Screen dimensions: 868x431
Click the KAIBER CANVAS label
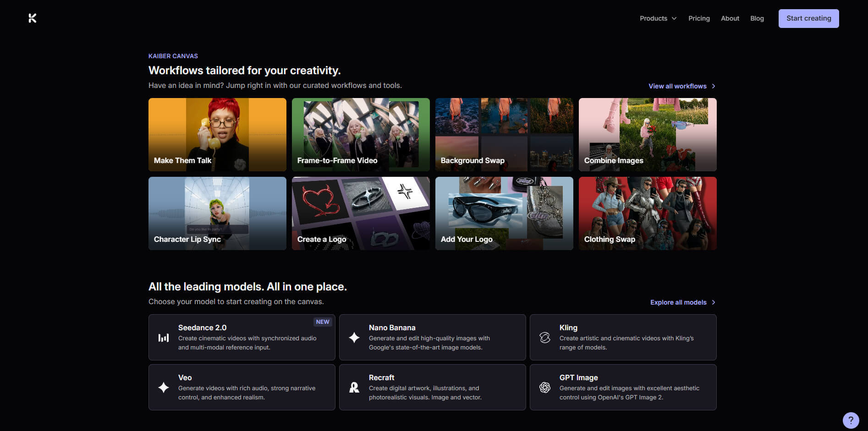point(173,56)
